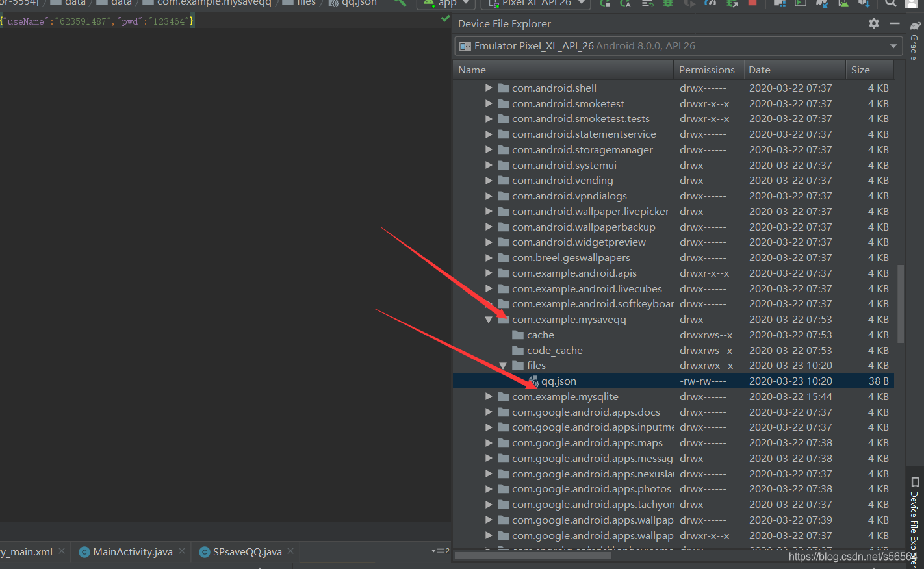Click the 38 B size of qq.json
The image size is (924, 569).
pyautogui.click(x=879, y=381)
